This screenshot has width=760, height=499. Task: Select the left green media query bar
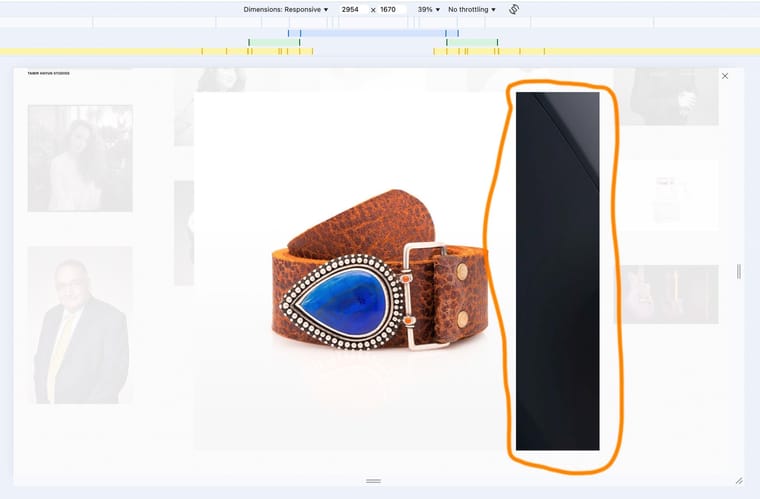(273, 42)
